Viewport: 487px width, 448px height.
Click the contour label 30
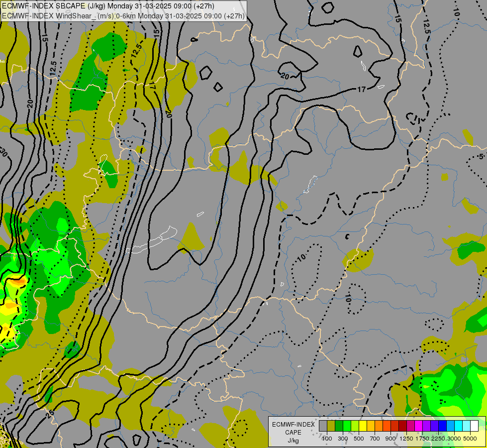tap(3, 153)
